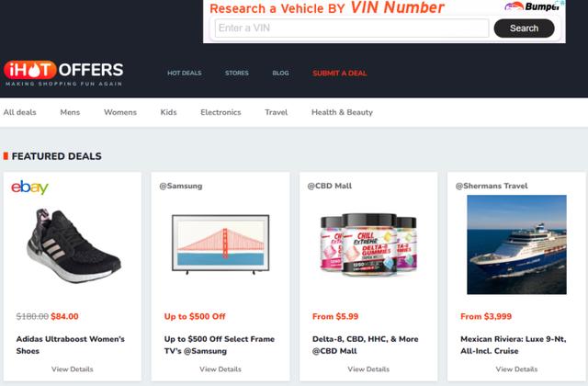Select the Travel category
This screenshot has height=386, width=588.
277,112
